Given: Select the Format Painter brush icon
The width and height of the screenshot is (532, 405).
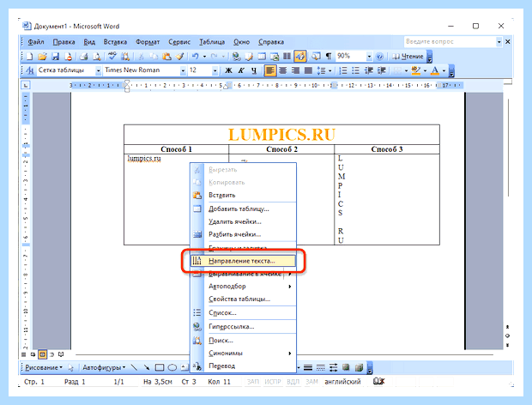Looking at the screenshot, I should point(179,57).
